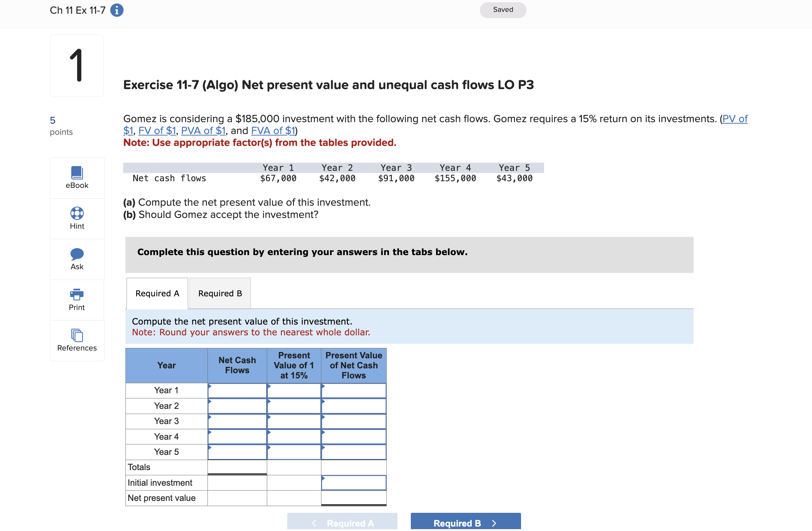This screenshot has width=812, height=531.
Task: Click the Saved status button
Action: (503, 10)
